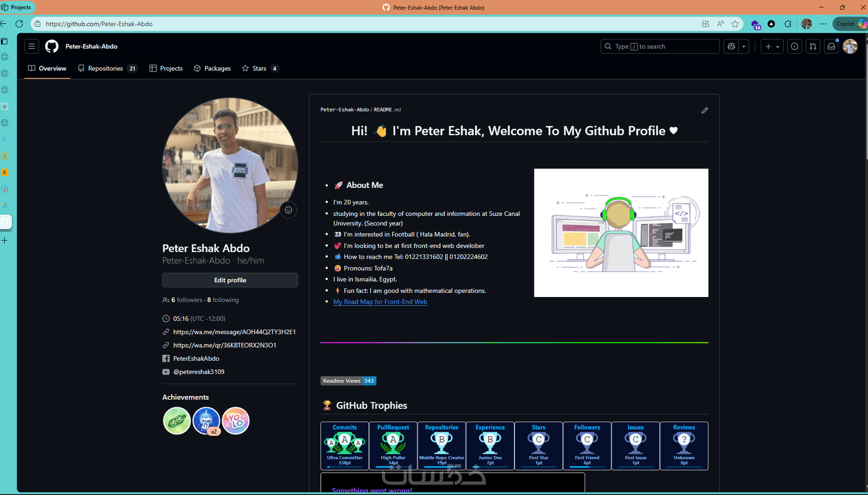Check the GitHub notifications inbox
This screenshot has height=495, width=868.
pyautogui.click(x=831, y=46)
